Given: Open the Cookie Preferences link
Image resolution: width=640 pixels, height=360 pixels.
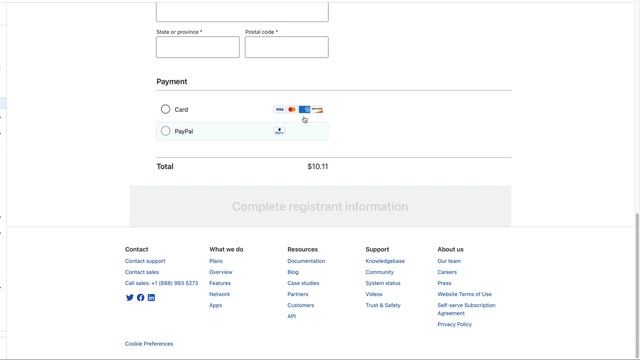Looking at the screenshot, I should pos(149,344).
